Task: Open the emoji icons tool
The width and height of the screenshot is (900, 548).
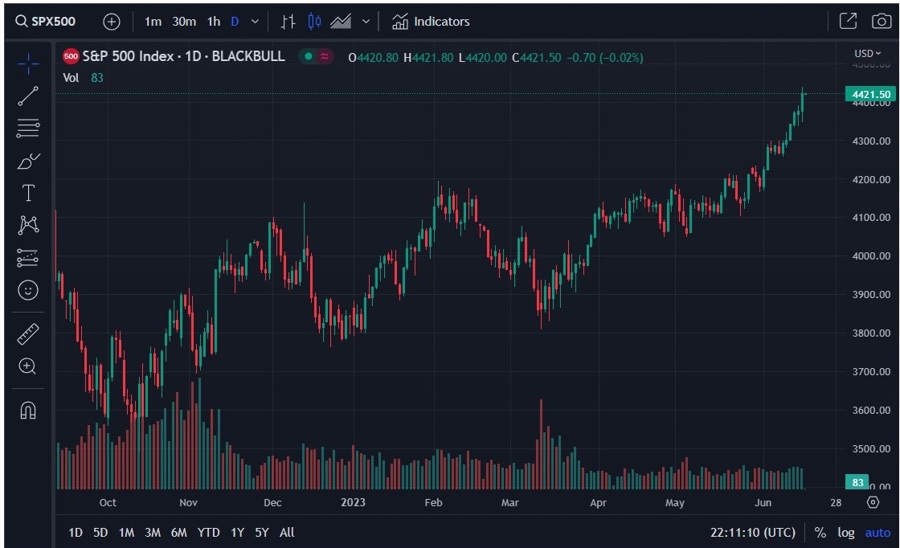Action: 28,290
